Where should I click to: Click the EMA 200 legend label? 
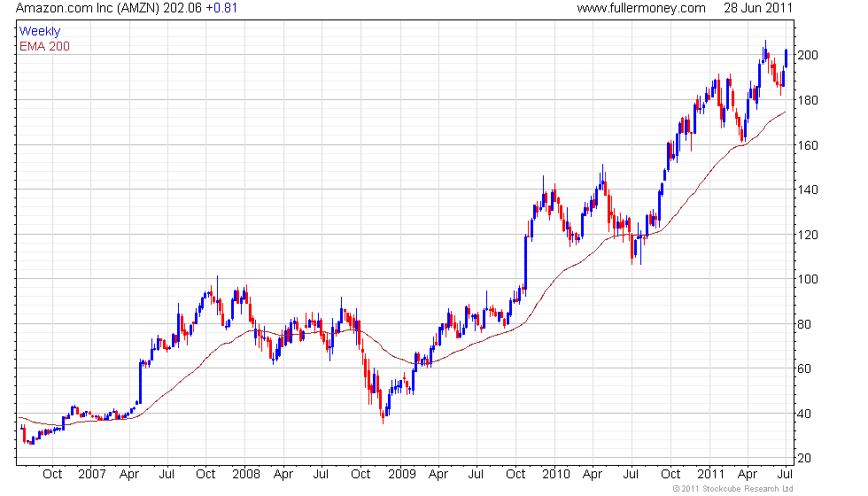(x=44, y=46)
